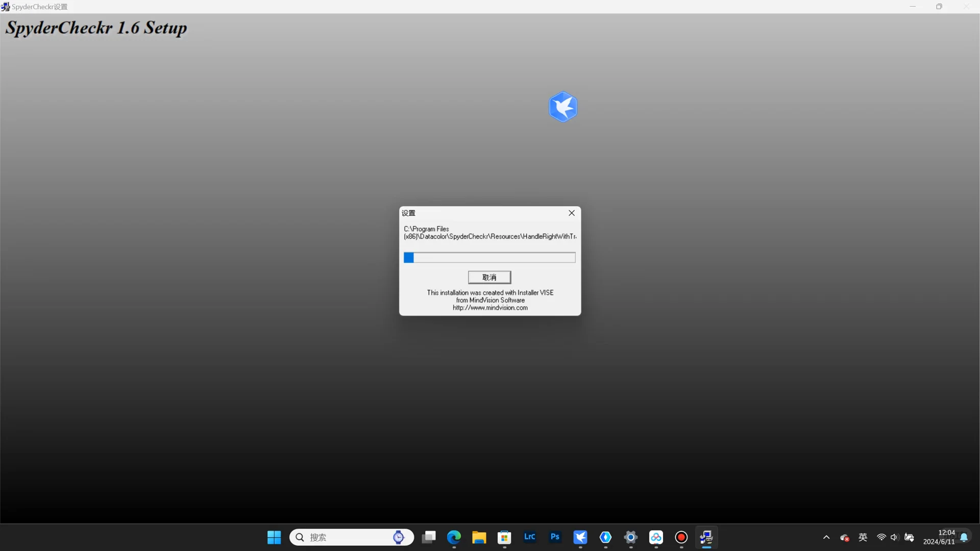Click the taskbar search box
Image resolution: width=980 pixels, height=551 pixels.
click(347, 537)
